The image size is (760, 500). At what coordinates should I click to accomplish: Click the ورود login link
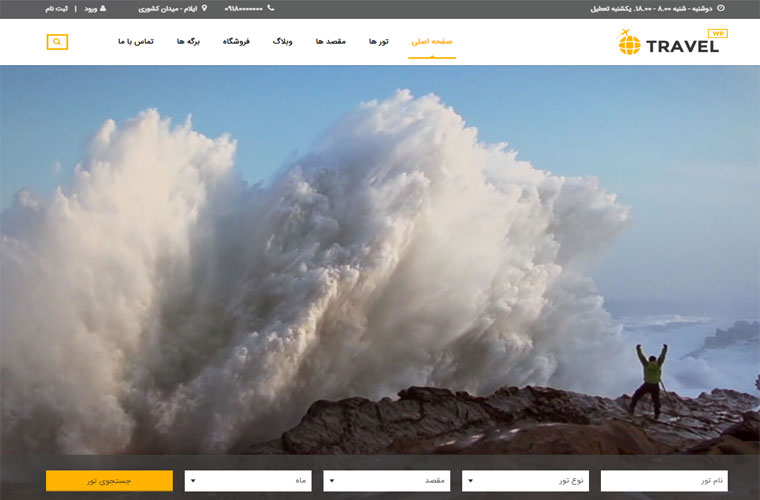pos(90,8)
